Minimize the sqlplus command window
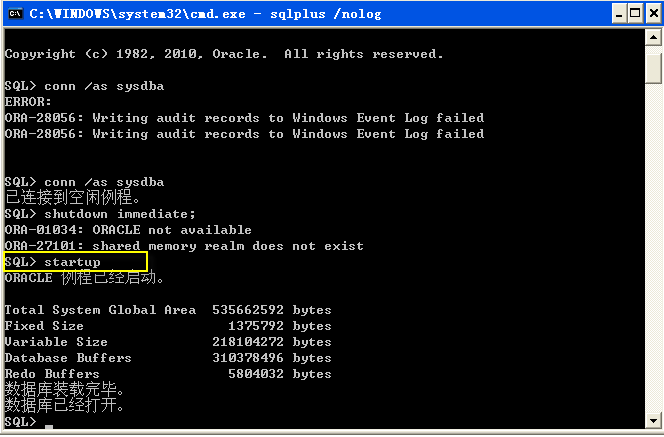This screenshot has height=437, width=664. (x=619, y=14)
